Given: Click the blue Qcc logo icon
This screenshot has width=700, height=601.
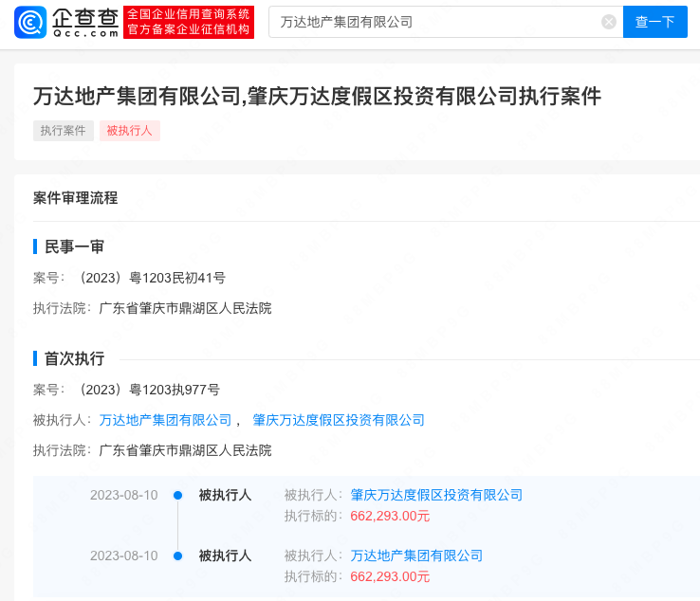Looking at the screenshot, I should coord(31,21).
